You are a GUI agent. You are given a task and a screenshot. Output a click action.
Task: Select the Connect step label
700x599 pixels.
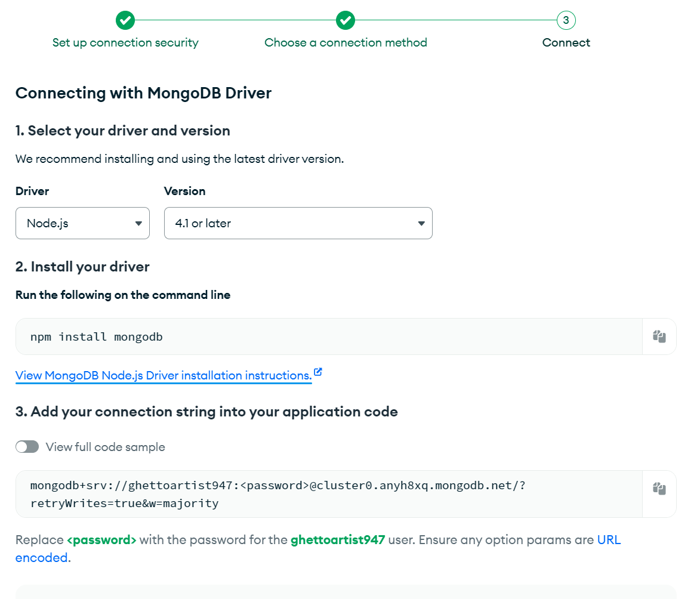pyautogui.click(x=566, y=43)
